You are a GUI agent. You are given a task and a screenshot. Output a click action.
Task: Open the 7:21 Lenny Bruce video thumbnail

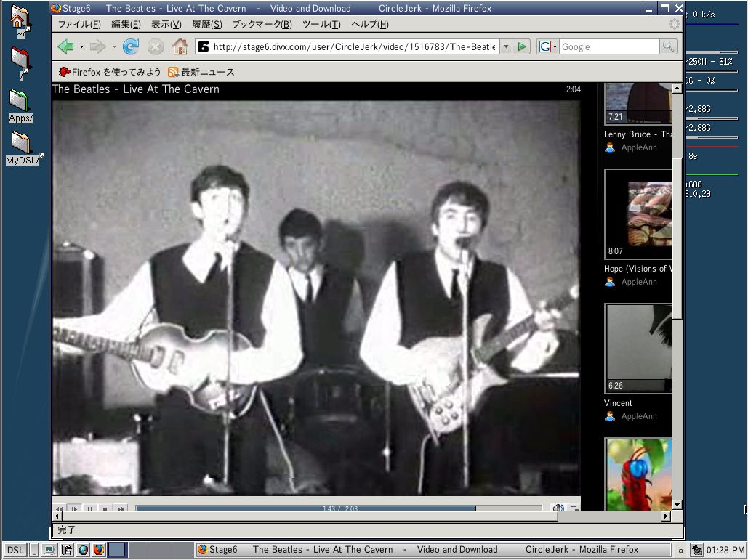(x=638, y=103)
